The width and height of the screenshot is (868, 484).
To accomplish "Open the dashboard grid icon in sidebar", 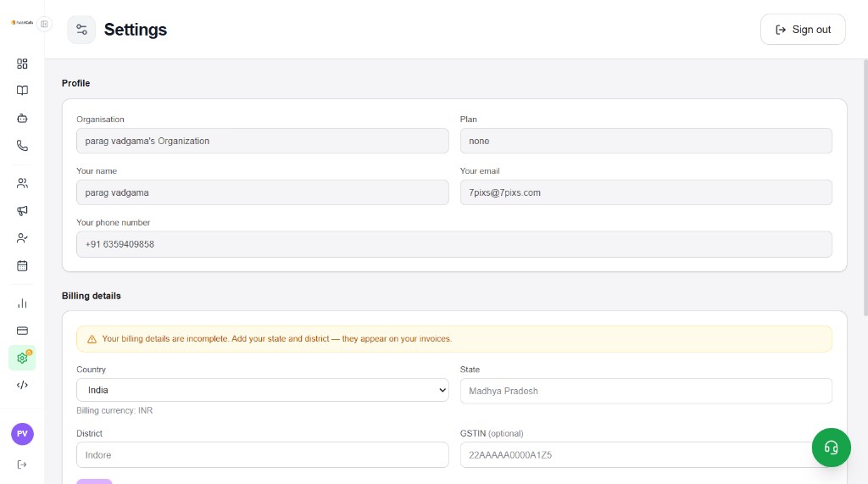I will pyautogui.click(x=22, y=64).
